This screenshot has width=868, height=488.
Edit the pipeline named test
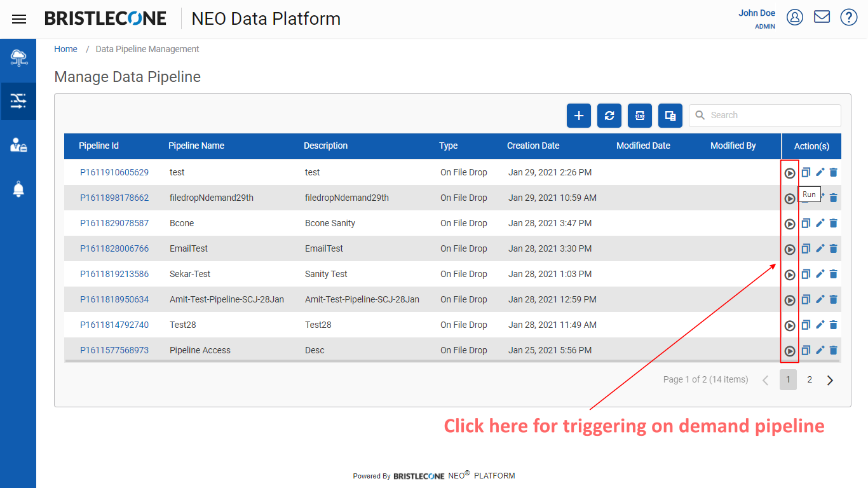[x=820, y=172]
